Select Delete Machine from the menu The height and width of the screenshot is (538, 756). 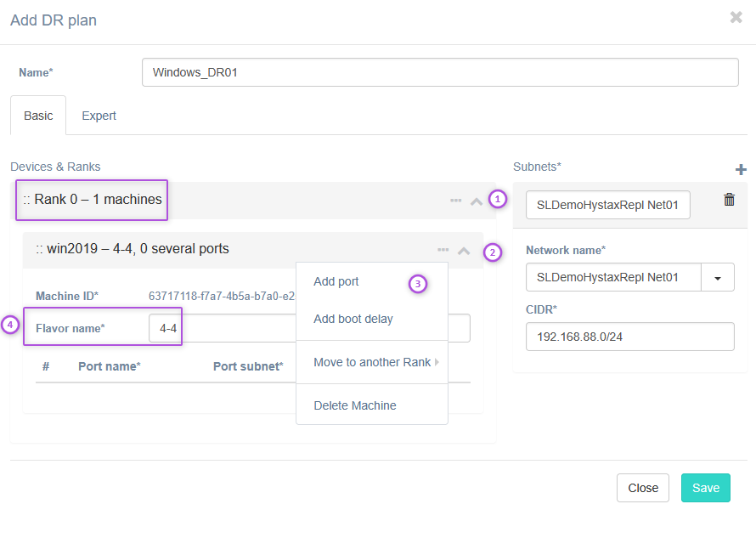click(x=355, y=405)
